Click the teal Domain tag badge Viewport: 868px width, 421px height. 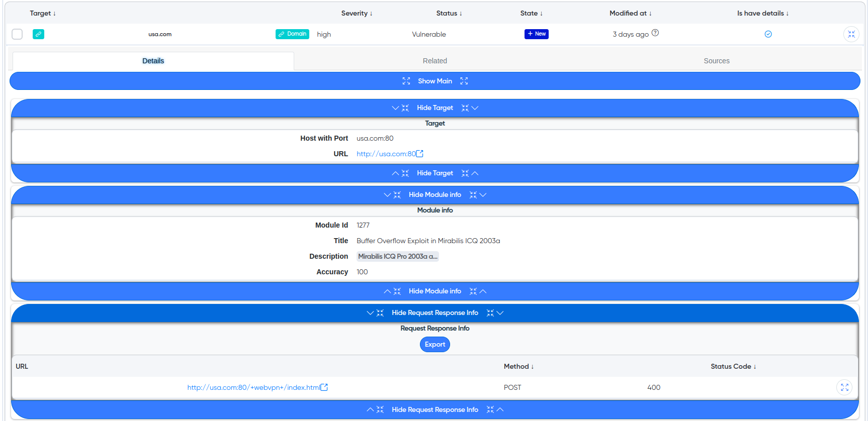pos(292,34)
